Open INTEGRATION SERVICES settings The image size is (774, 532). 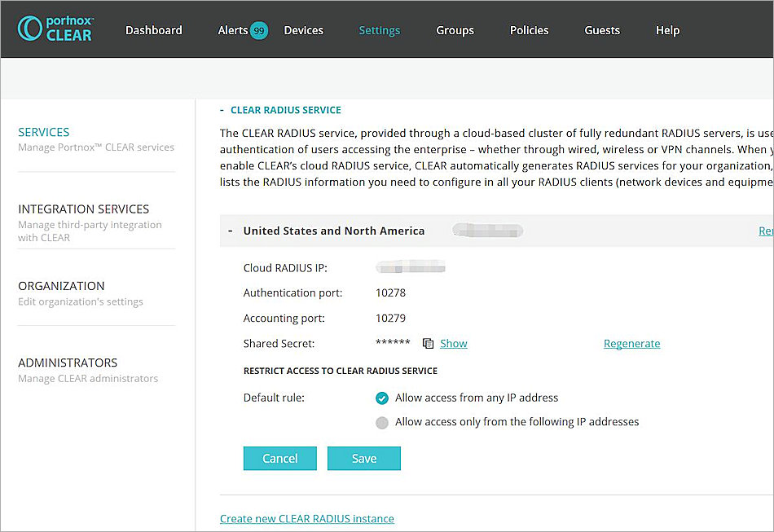point(83,209)
